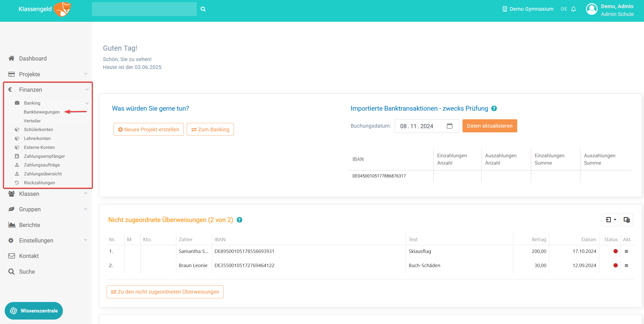Open Rückzahlungen in sidebar

(40, 183)
